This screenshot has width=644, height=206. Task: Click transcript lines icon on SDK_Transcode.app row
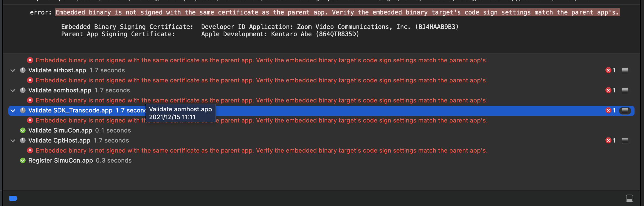(625, 111)
